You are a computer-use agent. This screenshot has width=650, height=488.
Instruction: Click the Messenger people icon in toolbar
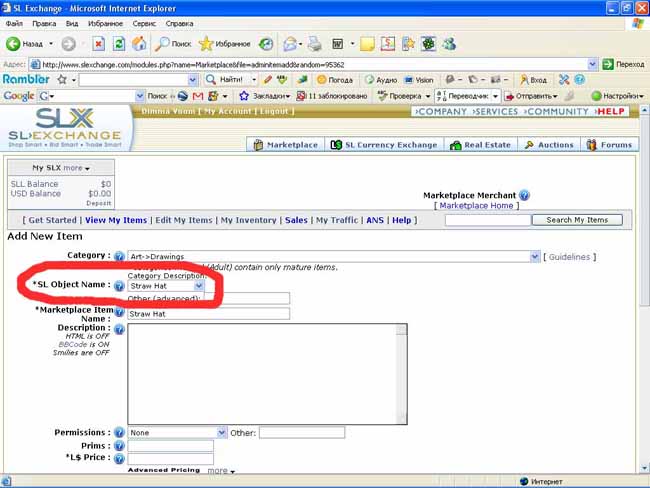pos(449,44)
